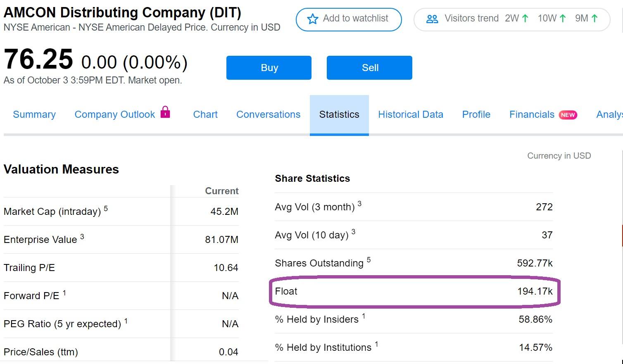Image resolution: width=623 pixels, height=364 pixels.
Task: Click the Valuation Measures heading
Action: (x=61, y=169)
